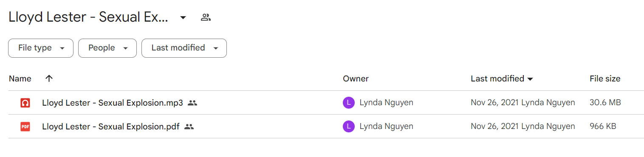Screen dimensions: 644x157
Task: Click the red PDF file icon
Action: coord(25,126)
